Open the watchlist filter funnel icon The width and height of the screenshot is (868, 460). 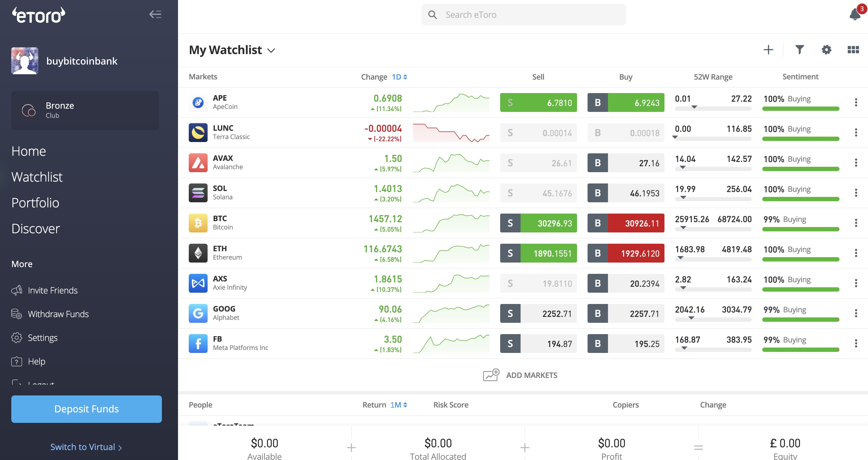[800, 50]
